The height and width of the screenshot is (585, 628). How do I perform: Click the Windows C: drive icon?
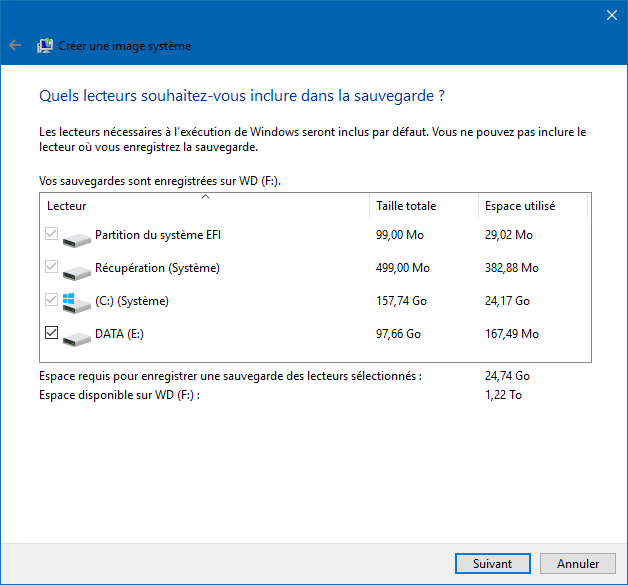[x=77, y=304]
